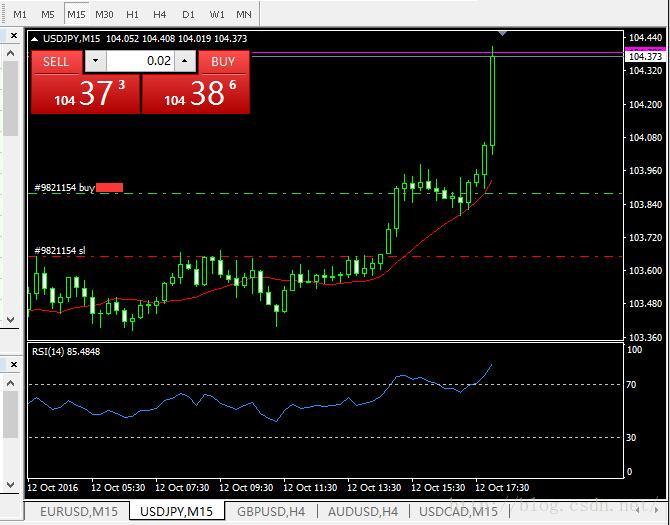Sell at price 104.373 tile
Viewport: 670px width, 525px height.
click(x=85, y=94)
